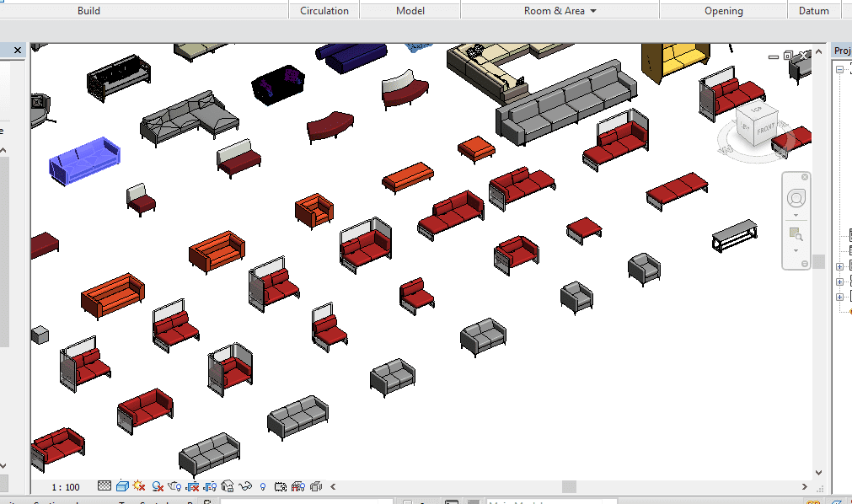Toggle Shadows on the view control bar
The image size is (852, 504).
tap(157, 486)
